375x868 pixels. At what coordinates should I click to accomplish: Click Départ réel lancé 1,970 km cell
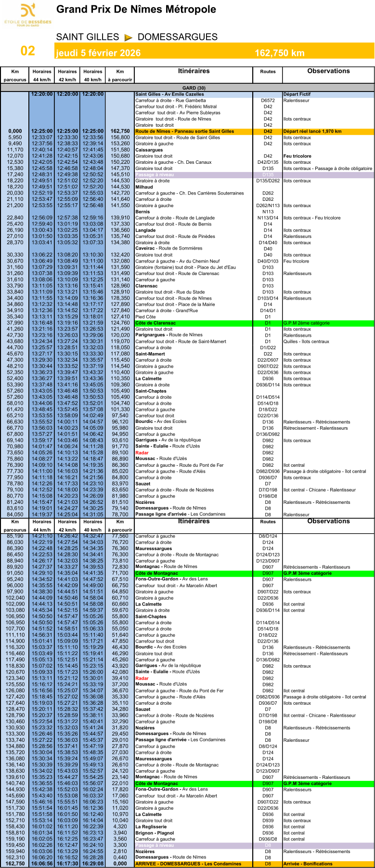coord(312,131)
